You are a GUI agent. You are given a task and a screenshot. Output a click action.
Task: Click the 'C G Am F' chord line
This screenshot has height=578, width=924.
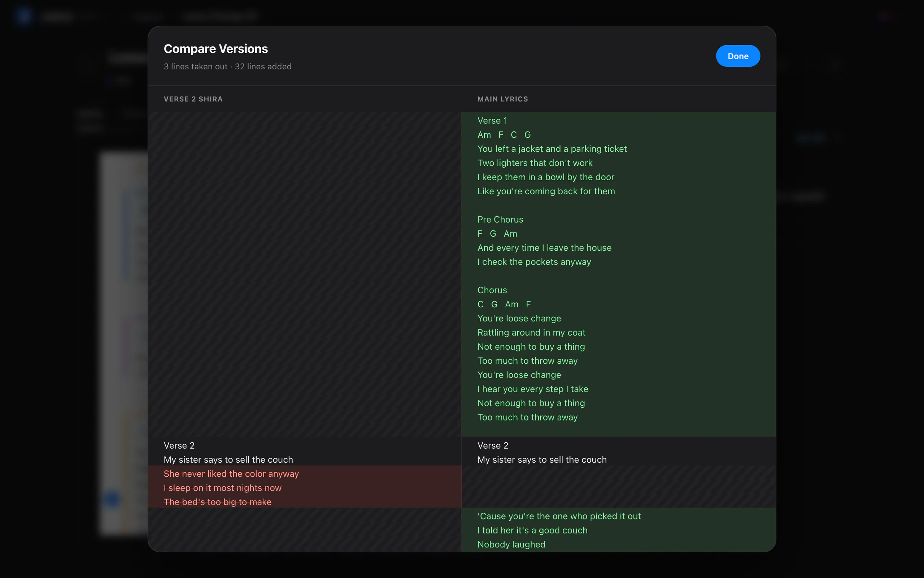click(504, 304)
